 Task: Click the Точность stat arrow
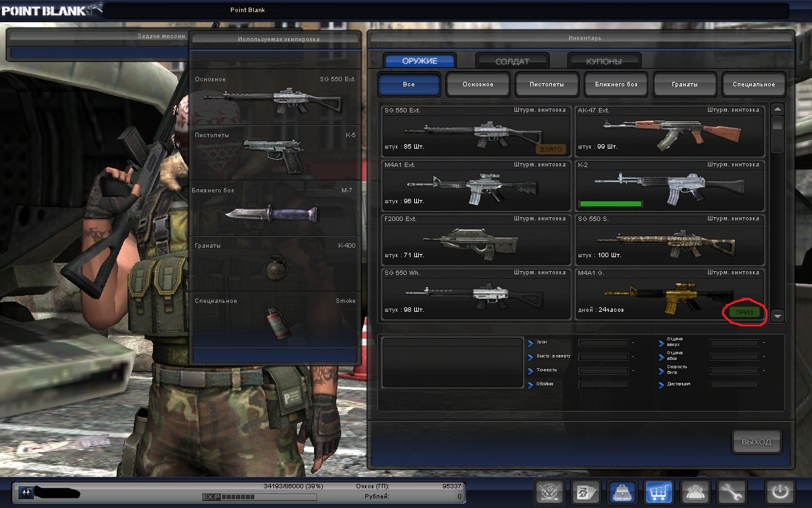click(530, 371)
